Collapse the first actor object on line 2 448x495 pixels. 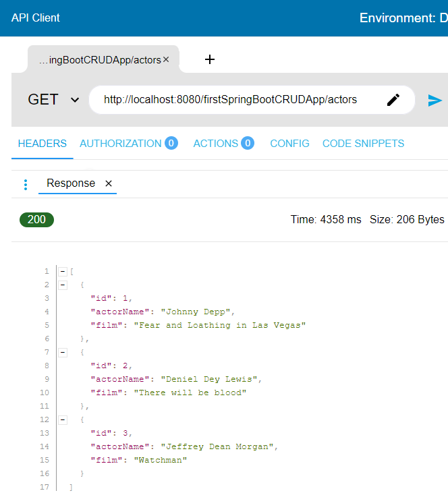[63, 285]
